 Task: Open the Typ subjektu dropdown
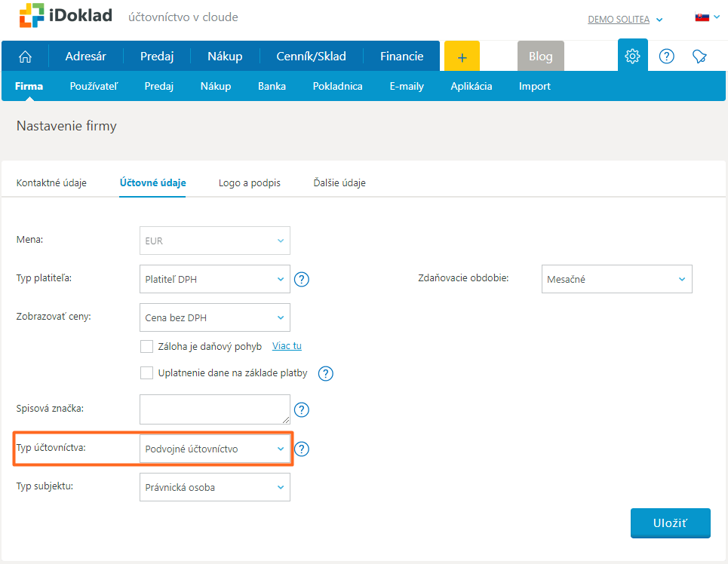[215, 488]
